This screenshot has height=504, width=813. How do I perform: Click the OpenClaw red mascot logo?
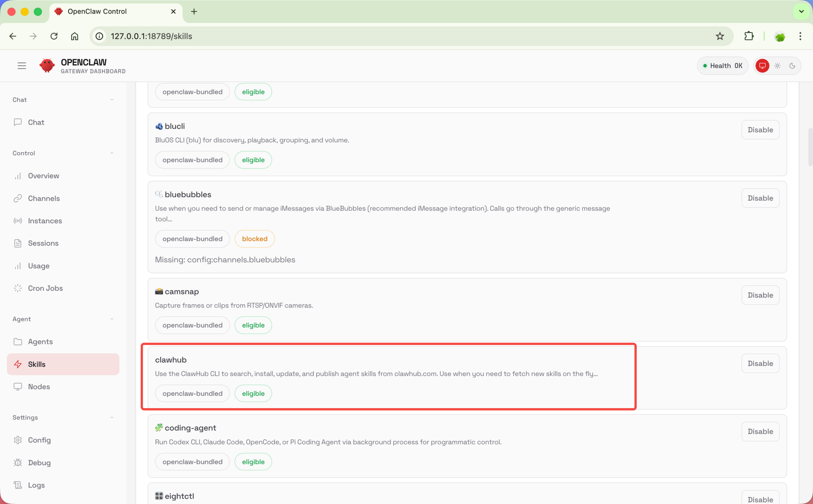47,65
